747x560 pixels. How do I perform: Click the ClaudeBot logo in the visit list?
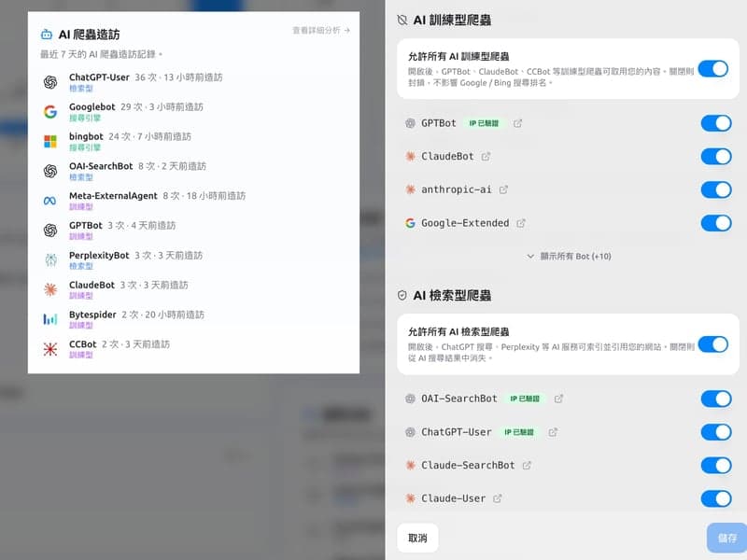click(x=50, y=289)
